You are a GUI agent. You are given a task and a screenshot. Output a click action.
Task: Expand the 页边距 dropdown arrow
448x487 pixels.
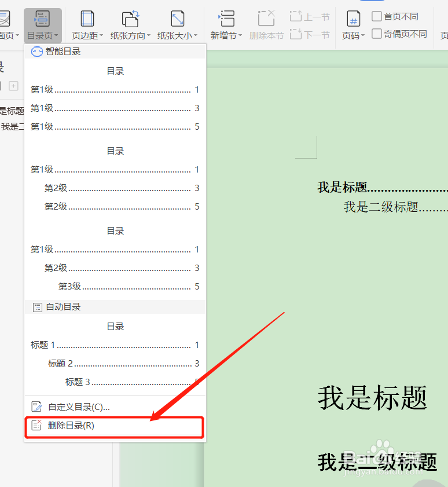pyautogui.click(x=101, y=36)
